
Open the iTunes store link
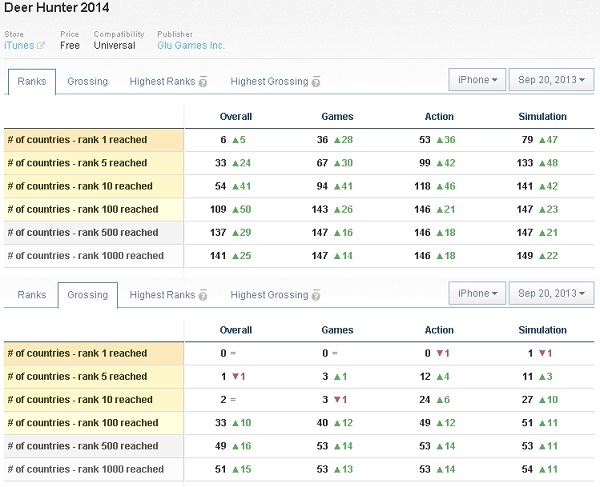19,45
